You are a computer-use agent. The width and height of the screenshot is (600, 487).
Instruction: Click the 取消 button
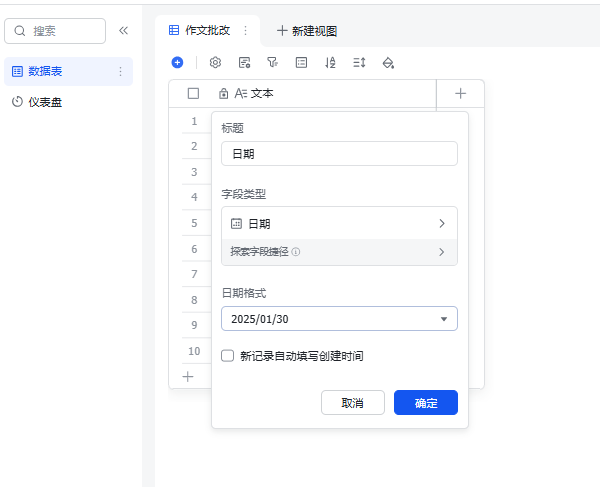tap(353, 402)
